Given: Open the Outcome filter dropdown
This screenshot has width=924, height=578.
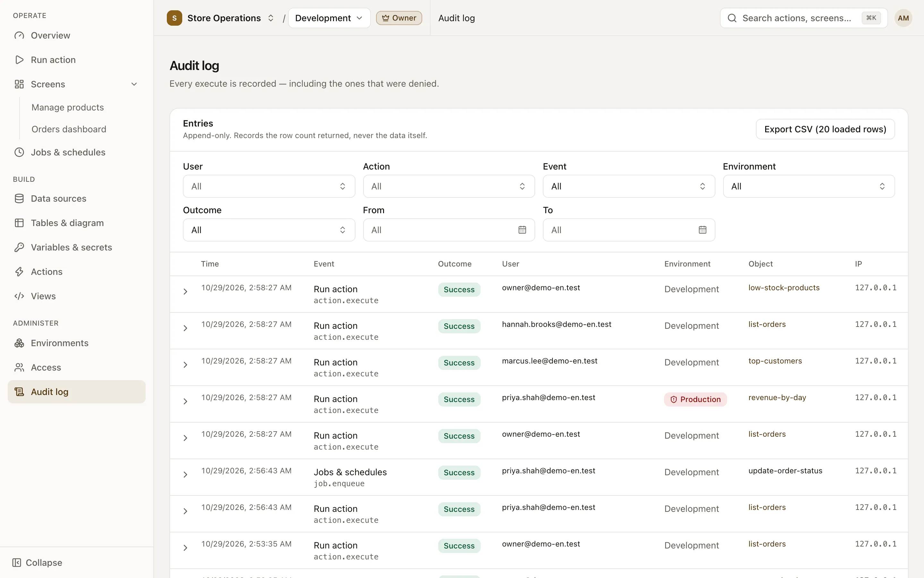Looking at the screenshot, I should 269,230.
